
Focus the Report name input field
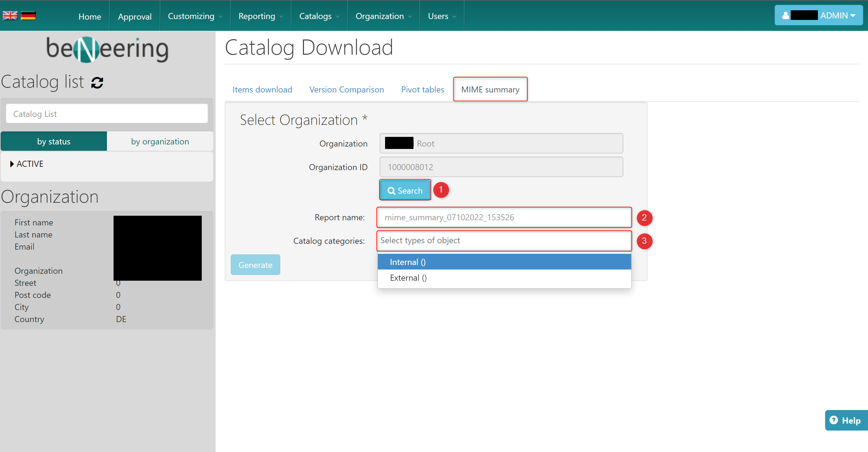tap(503, 218)
